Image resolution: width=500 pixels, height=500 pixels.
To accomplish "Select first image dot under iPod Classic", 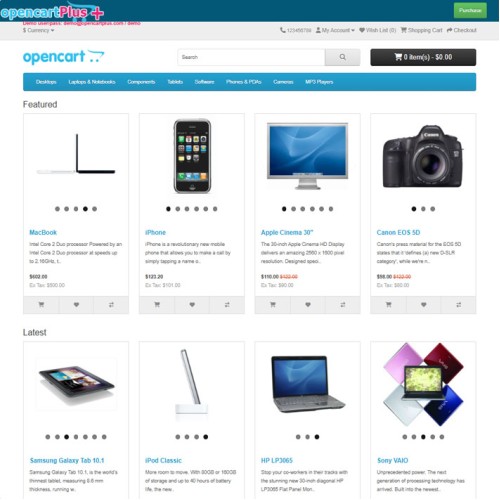I will pyautogui.click(x=178, y=437).
